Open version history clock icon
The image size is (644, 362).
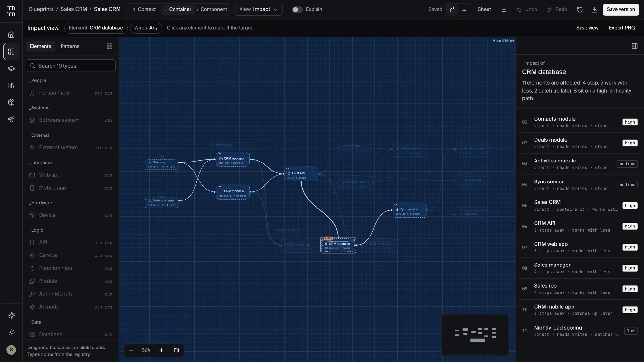(x=580, y=10)
